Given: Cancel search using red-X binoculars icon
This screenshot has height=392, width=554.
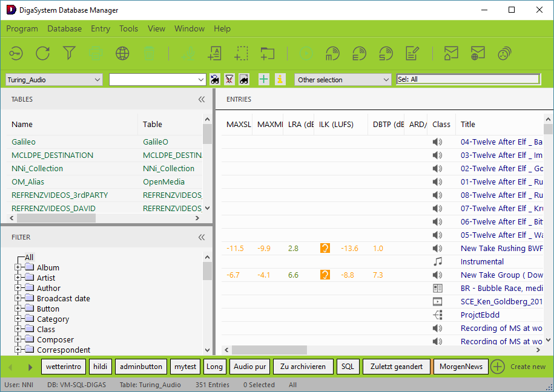Looking at the screenshot, I should pos(229,79).
